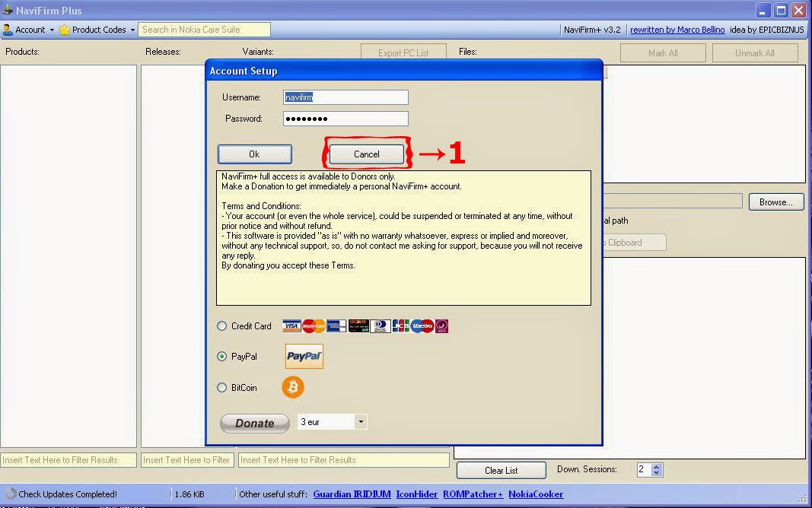
Task: Click the Browse... button
Action: click(776, 202)
